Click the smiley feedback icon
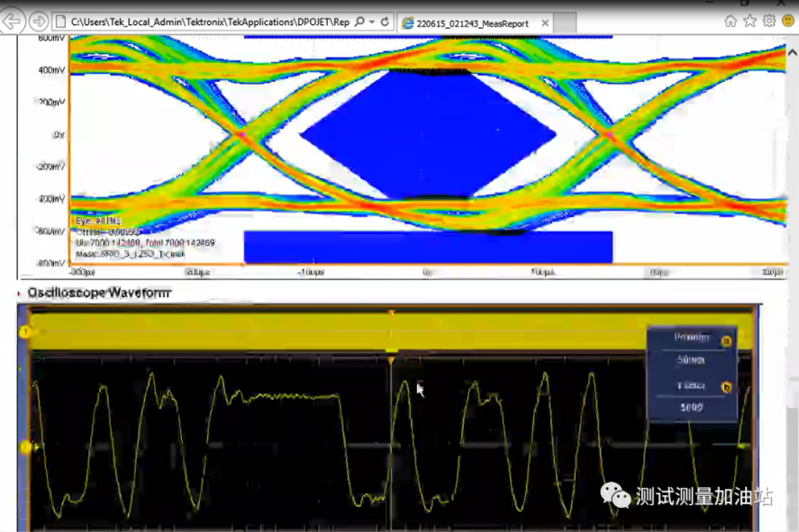The image size is (799, 532). (788, 21)
